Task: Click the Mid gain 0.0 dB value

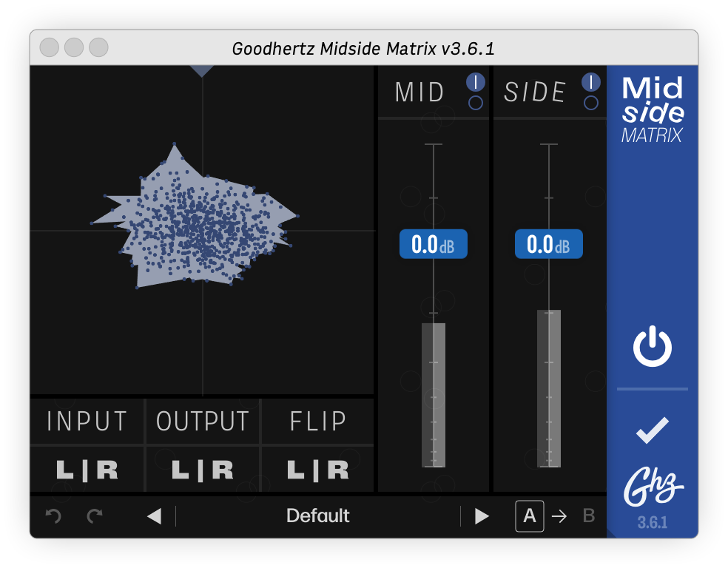Action: (x=434, y=243)
